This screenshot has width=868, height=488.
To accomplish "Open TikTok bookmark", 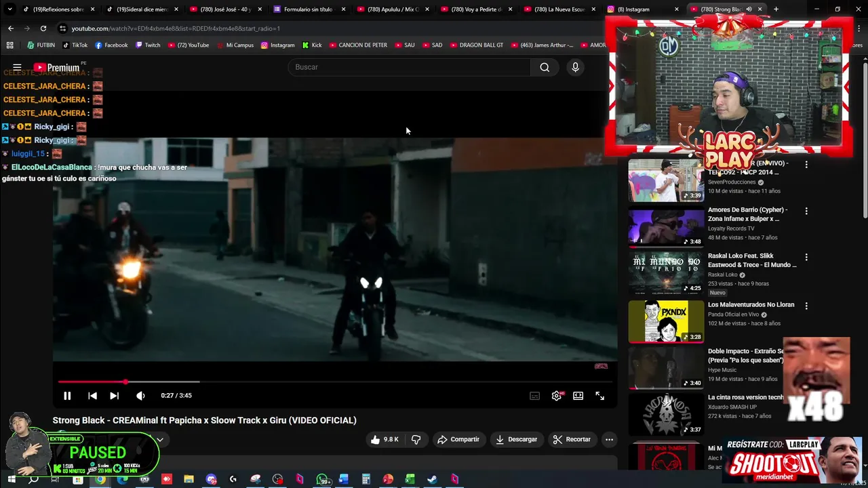I will point(75,45).
